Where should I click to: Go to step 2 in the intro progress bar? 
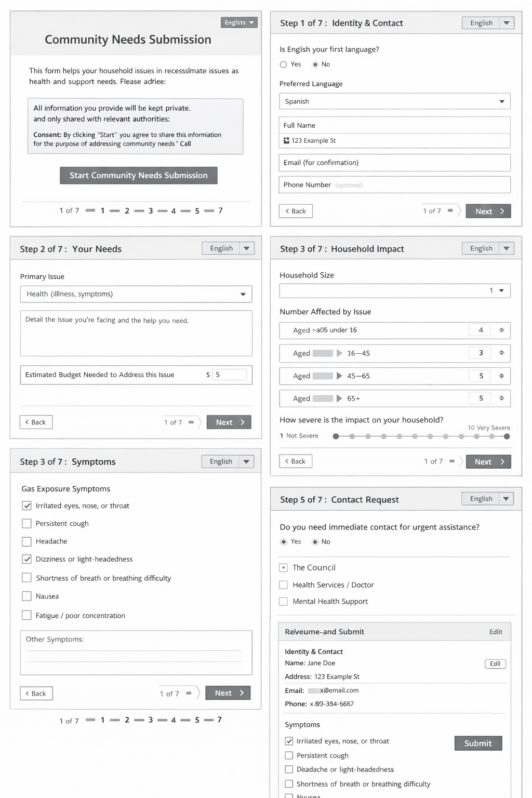point(127,211)
